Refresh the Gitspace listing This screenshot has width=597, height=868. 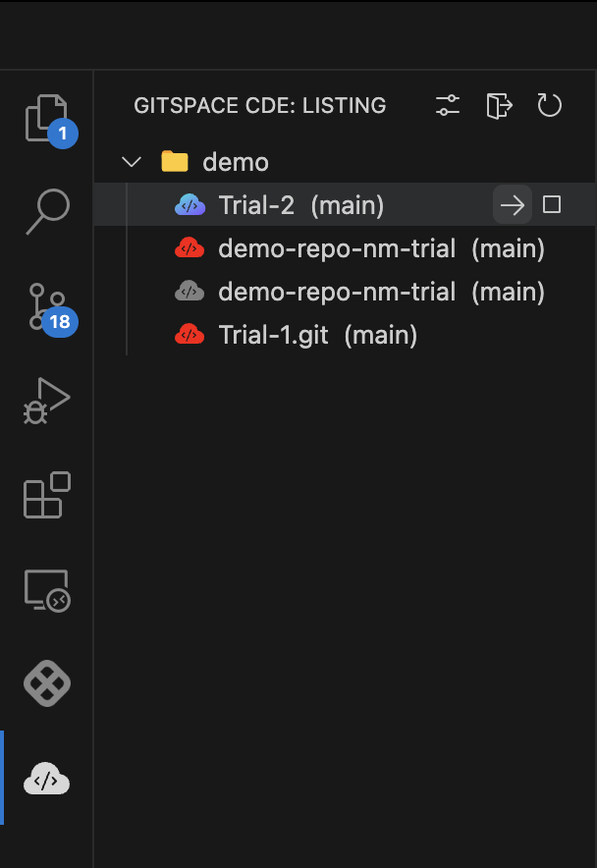coord(550,105)
